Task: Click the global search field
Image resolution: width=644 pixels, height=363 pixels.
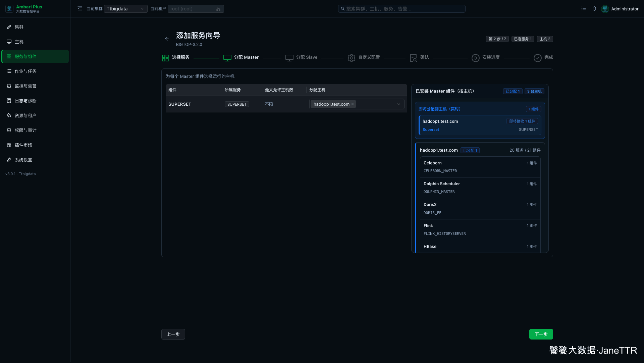Action: click(x=401, y=9)
